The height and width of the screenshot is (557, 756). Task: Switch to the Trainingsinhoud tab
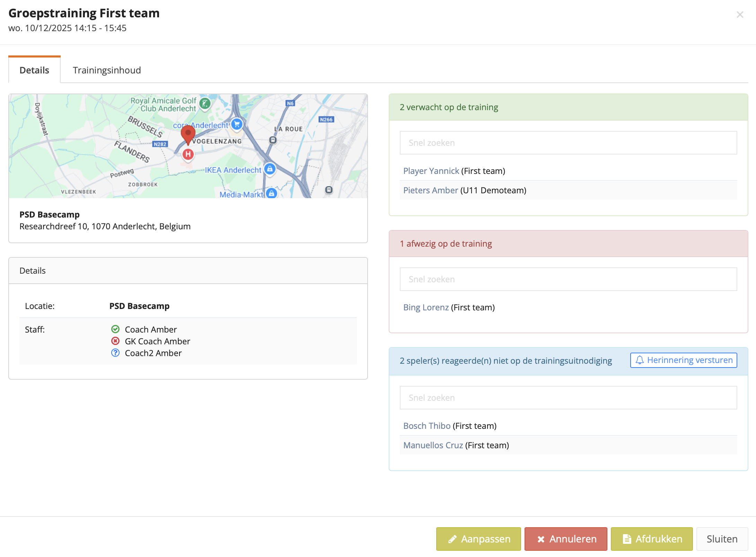(x=107, y=70)
